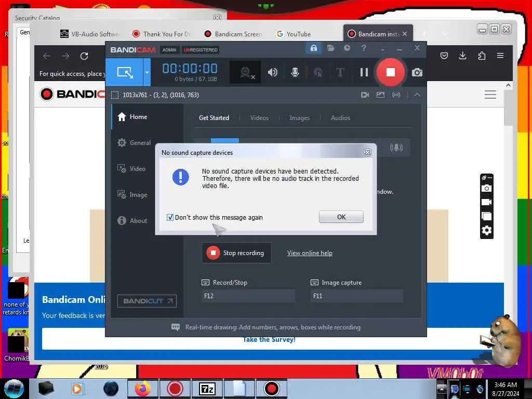Open the Thank You For Download browser tab

(163, 34)
